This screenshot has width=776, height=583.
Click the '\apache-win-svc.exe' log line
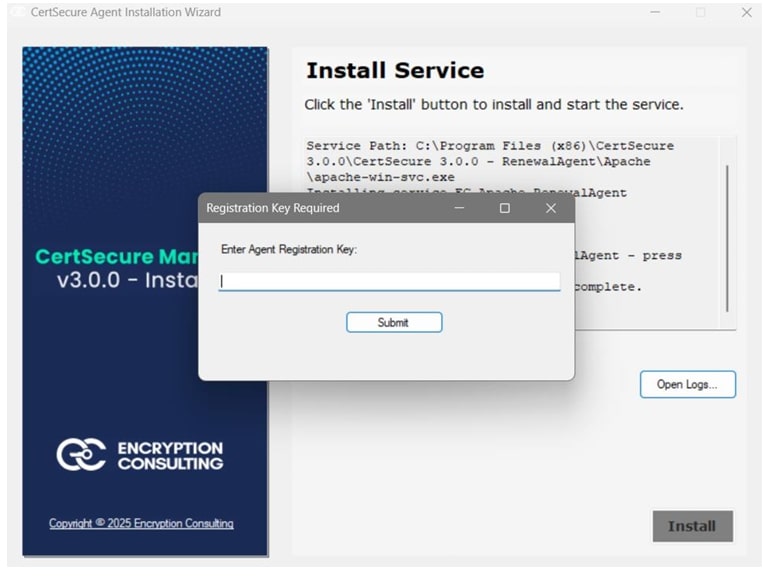(x=380, y=177)
